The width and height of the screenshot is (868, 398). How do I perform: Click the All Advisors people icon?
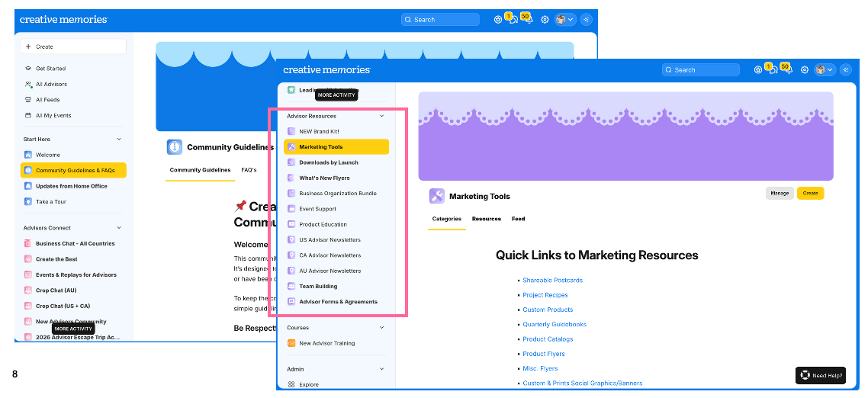[28, 84]
